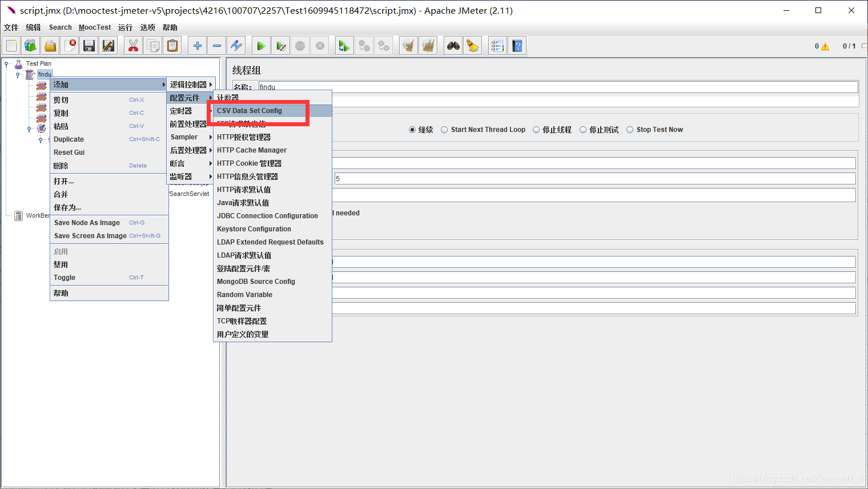Viewport: 868px width, 489px height.
Task: Collapse the findu thread group node handle
Action: coord(18,74)
